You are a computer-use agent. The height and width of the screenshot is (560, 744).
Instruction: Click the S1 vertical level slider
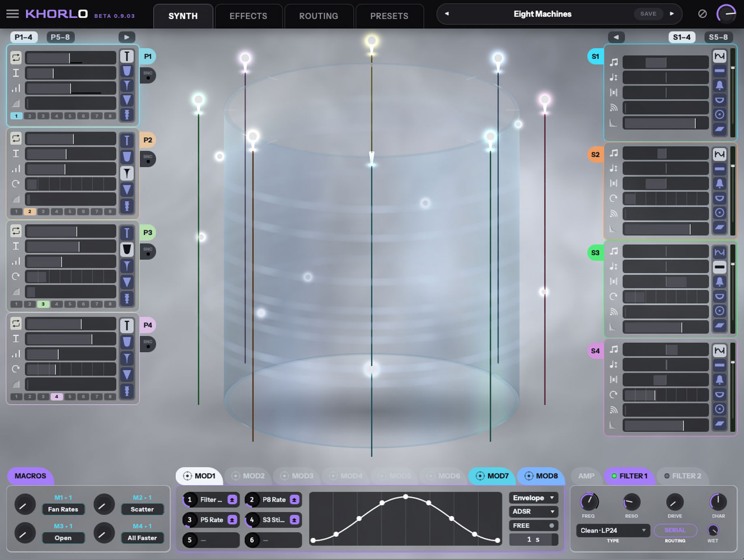(733, 92)
